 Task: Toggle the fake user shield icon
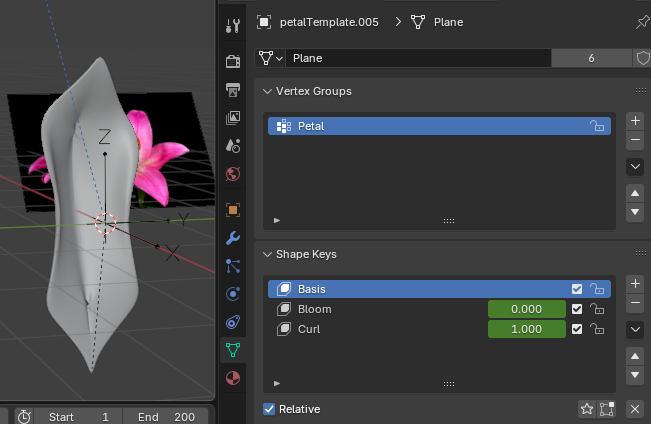click(x=642, y=58)
